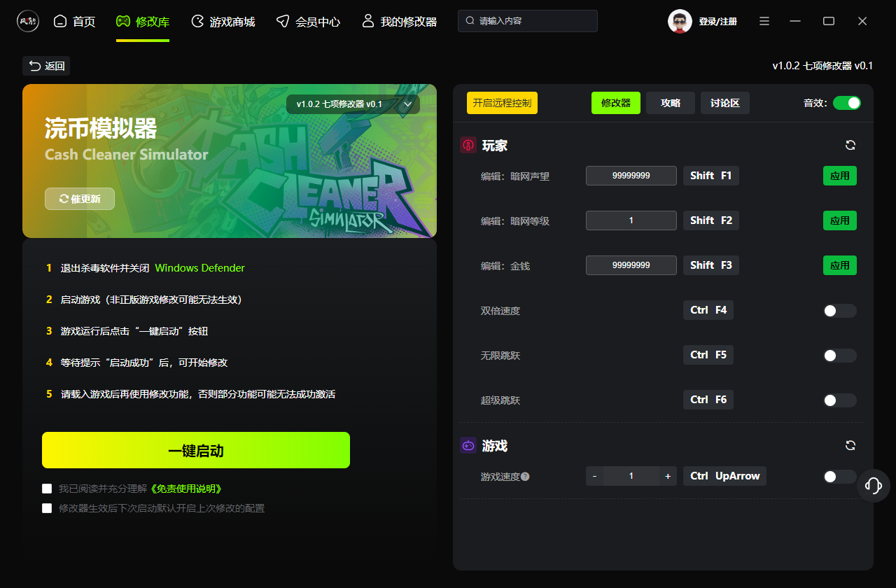The width and height of the screenshot is (896, 588).
Task: Click the 返回 back button
Action: 46,66
